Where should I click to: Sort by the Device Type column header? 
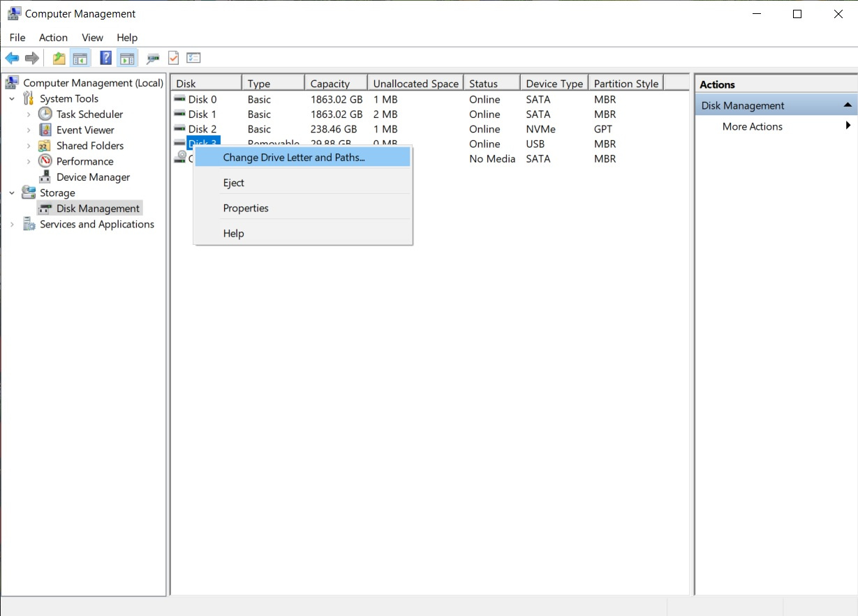pyautogui.click(x=554, y=83)
